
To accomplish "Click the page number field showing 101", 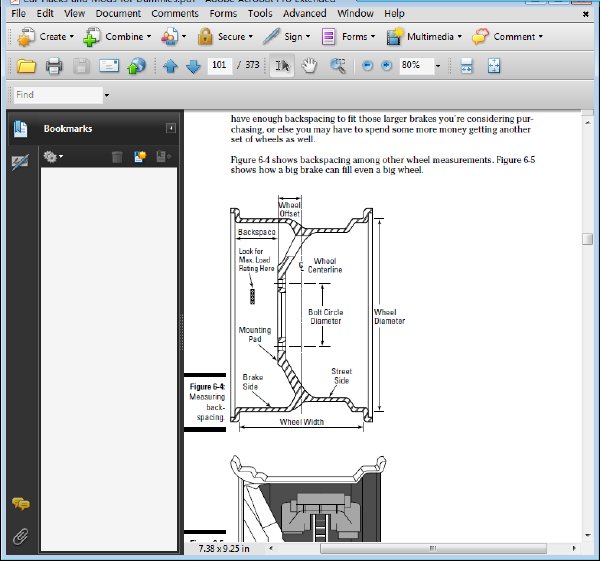I will pos(220,65).
